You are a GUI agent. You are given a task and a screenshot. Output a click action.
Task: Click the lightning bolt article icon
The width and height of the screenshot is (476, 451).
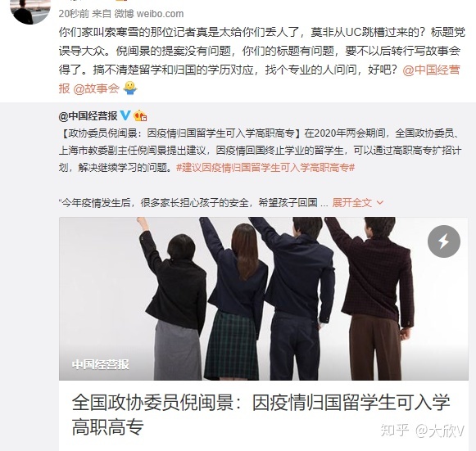[444, 241]
